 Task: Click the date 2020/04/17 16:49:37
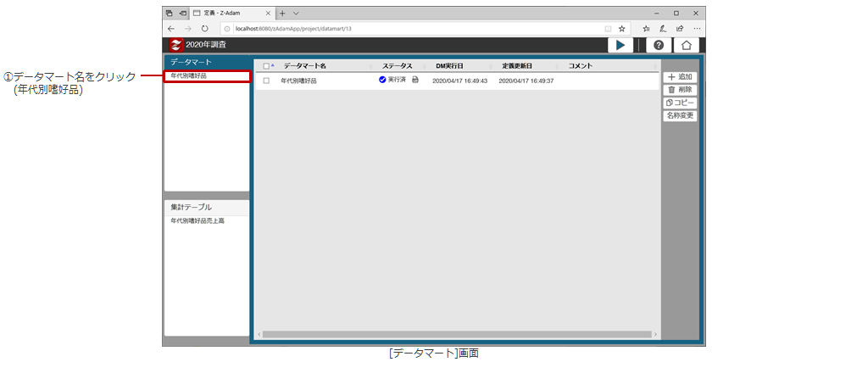(x=526, y=81)
